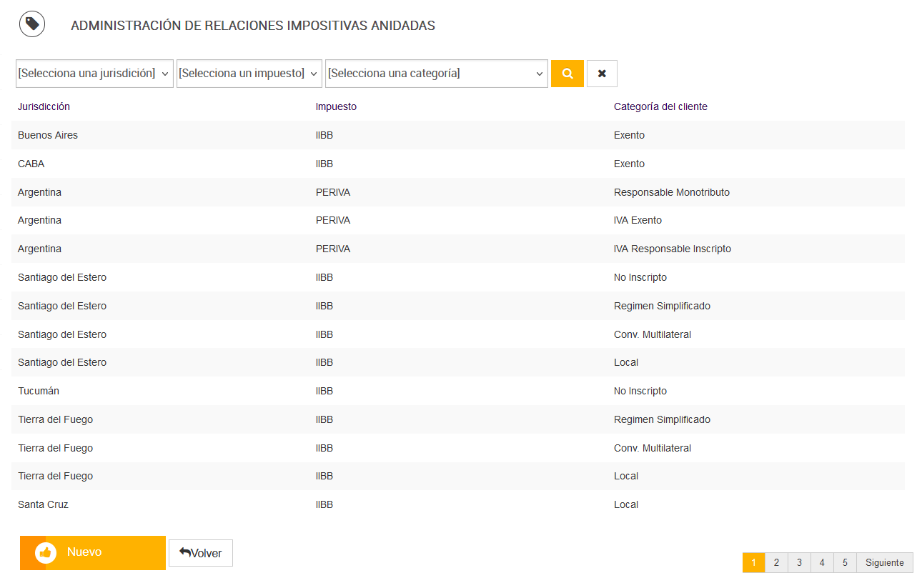Click the Volver back arrow button

pyautogui.click(x=201, y=553)
